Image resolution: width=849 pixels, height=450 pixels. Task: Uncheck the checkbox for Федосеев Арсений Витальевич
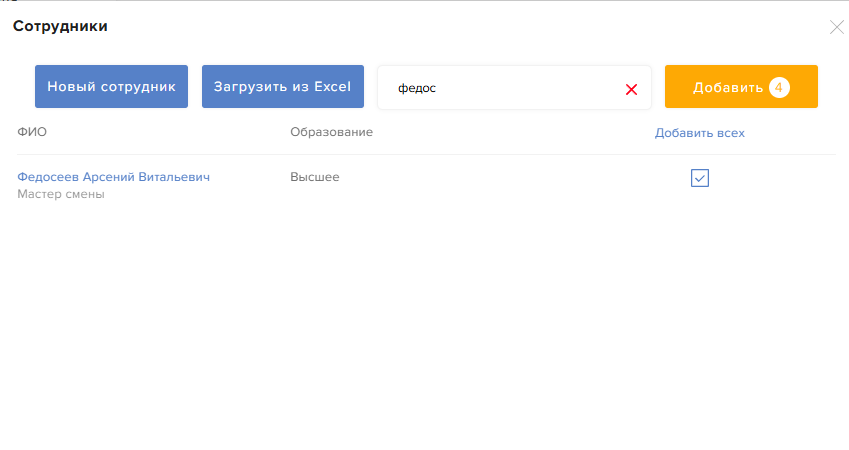(x=700, y=178)
